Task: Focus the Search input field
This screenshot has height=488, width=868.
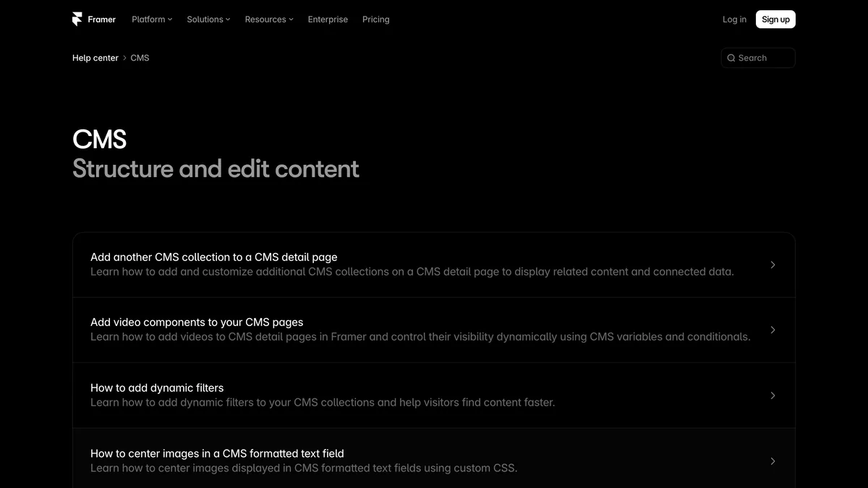Action: point(758,58)
